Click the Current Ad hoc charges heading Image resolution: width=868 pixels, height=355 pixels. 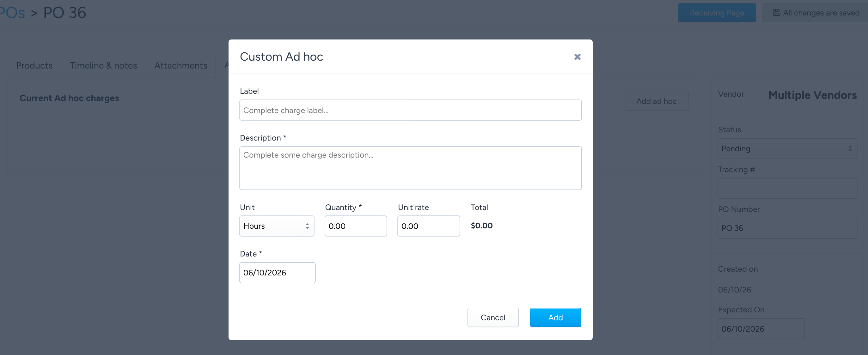(x=69, y=98)
